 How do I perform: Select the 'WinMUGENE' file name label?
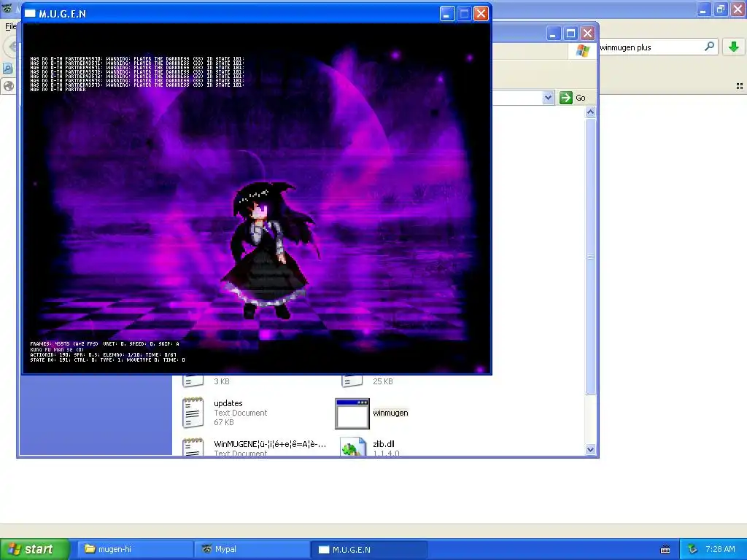pos(270,444)
